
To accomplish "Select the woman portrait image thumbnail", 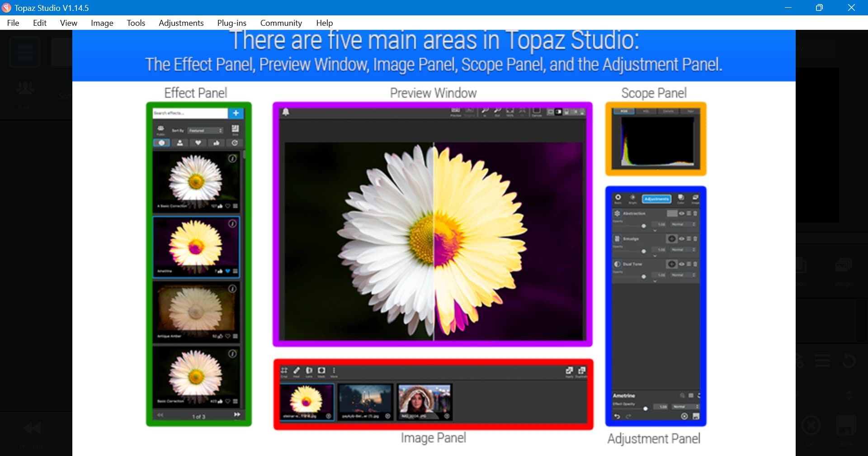I will pos(425,402).
